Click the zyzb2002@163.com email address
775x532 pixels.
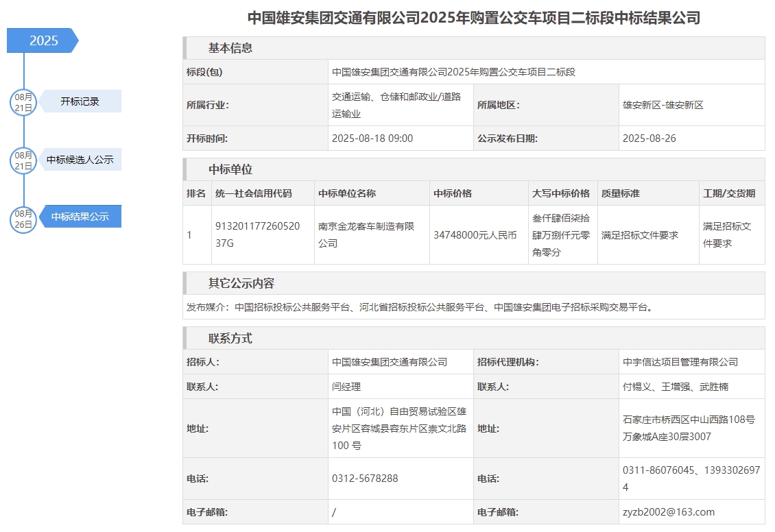point(668,512)
